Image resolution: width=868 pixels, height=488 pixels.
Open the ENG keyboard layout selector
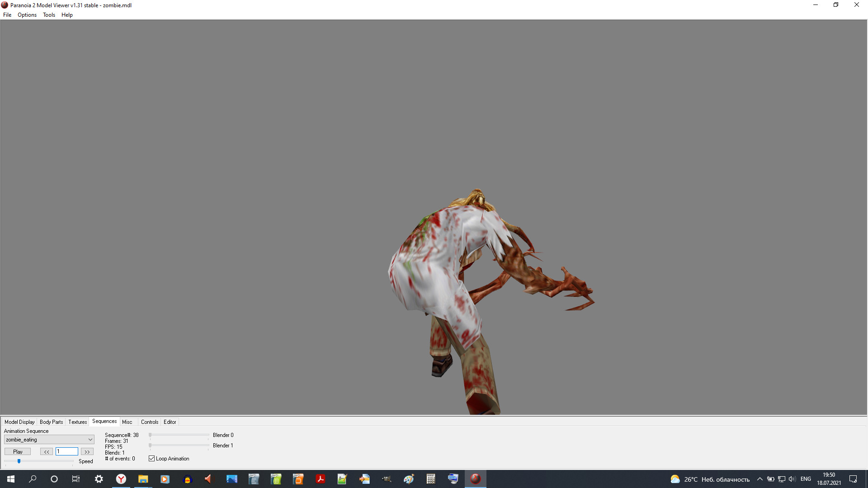[806, 479]
